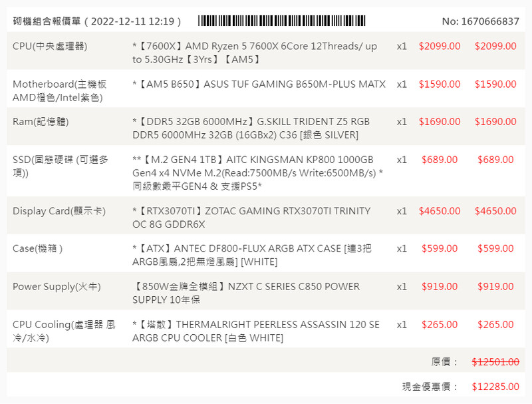Image resolution: width=532 pixels, height=404 pixels.
Task: Click the ASUS TUF GAMING B650M-PLUS product name
Action: 259,85
